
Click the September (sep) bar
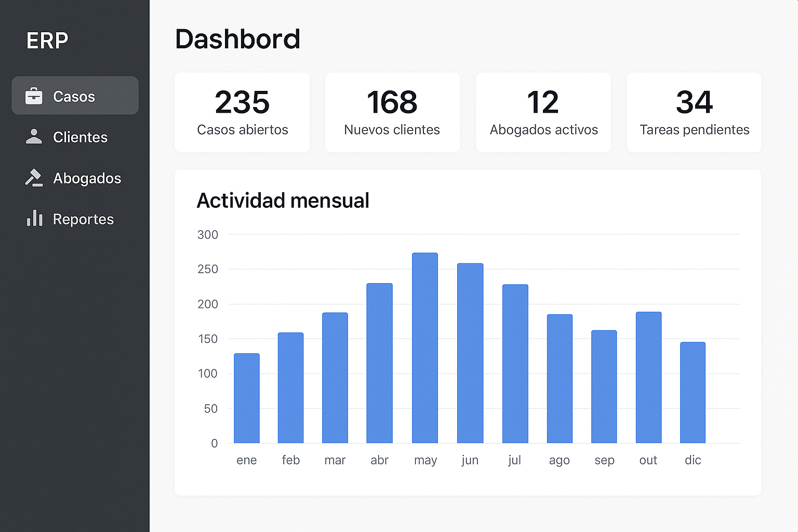pos(604,387)
